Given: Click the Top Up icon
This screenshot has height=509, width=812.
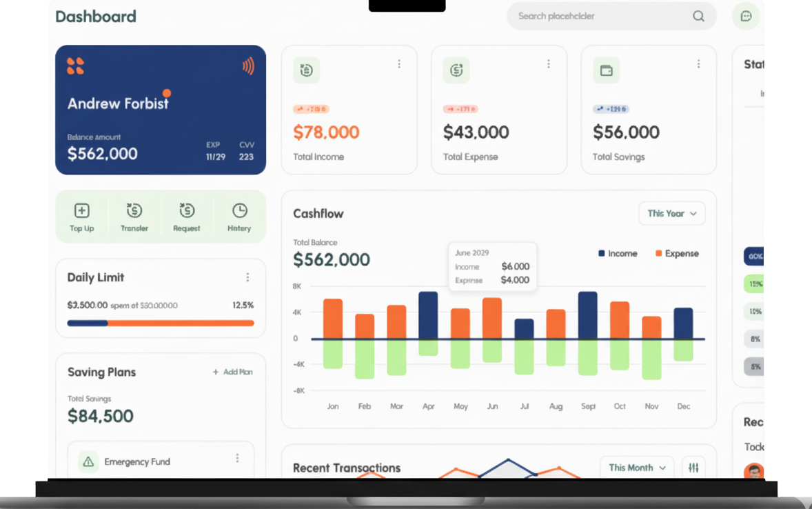Looking at the screenshot, I should coord(81,211).
